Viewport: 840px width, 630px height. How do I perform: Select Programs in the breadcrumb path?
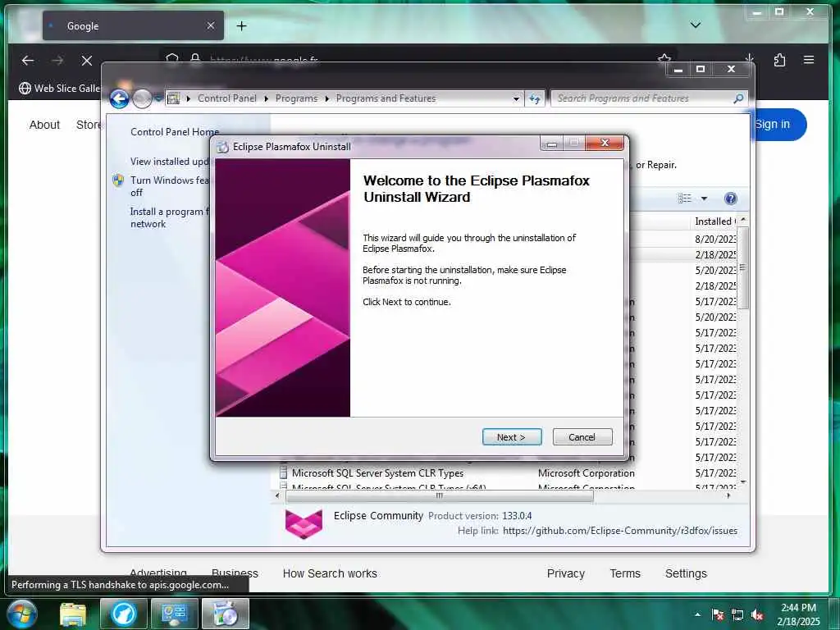tap(296, 98)
